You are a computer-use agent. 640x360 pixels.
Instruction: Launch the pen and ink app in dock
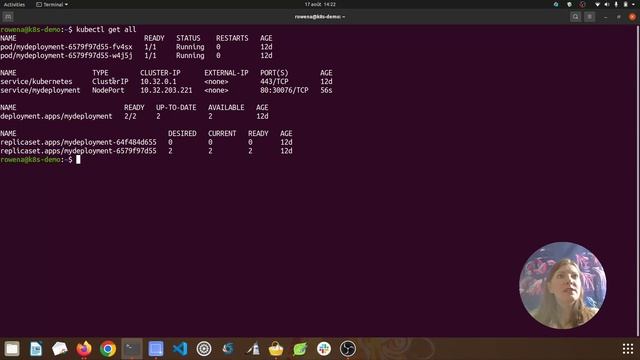tap(252, 349)
